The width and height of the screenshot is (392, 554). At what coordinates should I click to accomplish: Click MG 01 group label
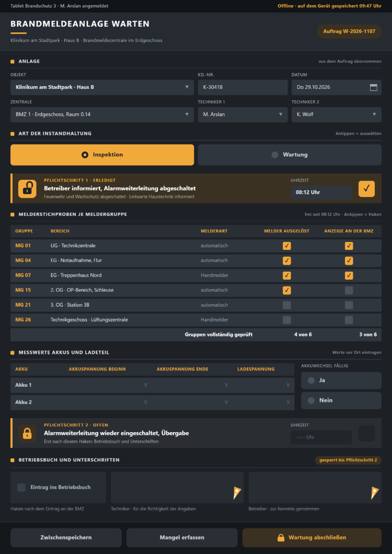pos(23,246)
